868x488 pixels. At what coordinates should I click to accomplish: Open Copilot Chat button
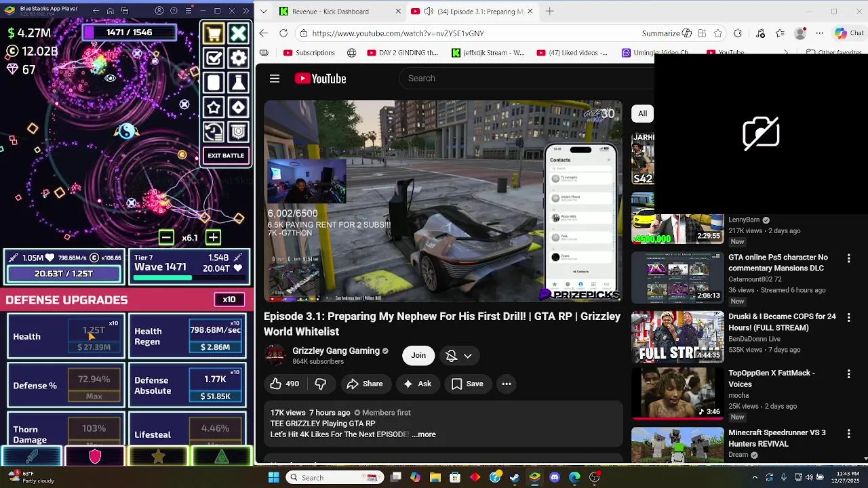850,33
